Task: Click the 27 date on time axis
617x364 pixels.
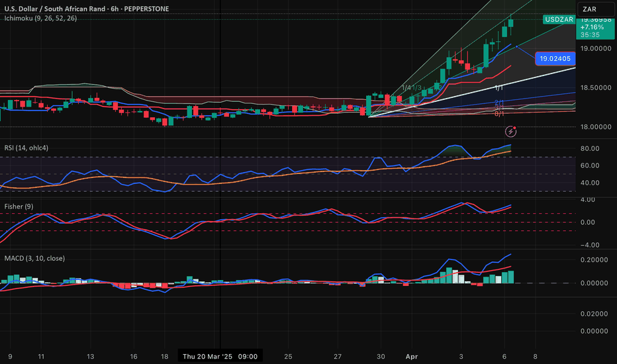Action: 338,357
